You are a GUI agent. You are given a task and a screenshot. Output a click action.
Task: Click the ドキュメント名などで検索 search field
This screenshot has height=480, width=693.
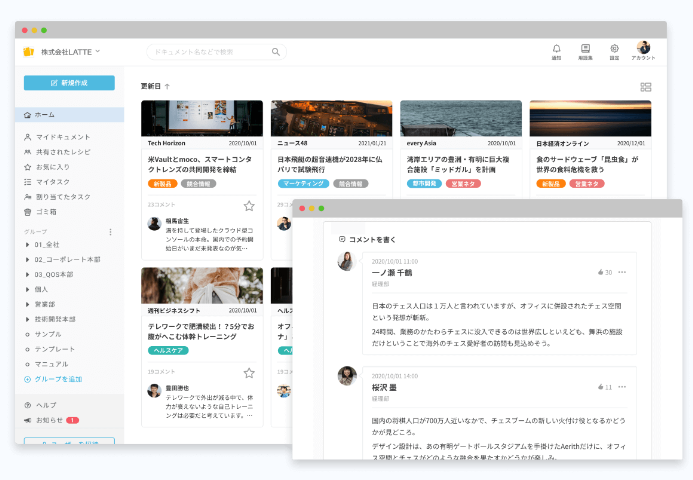(216, 52)
